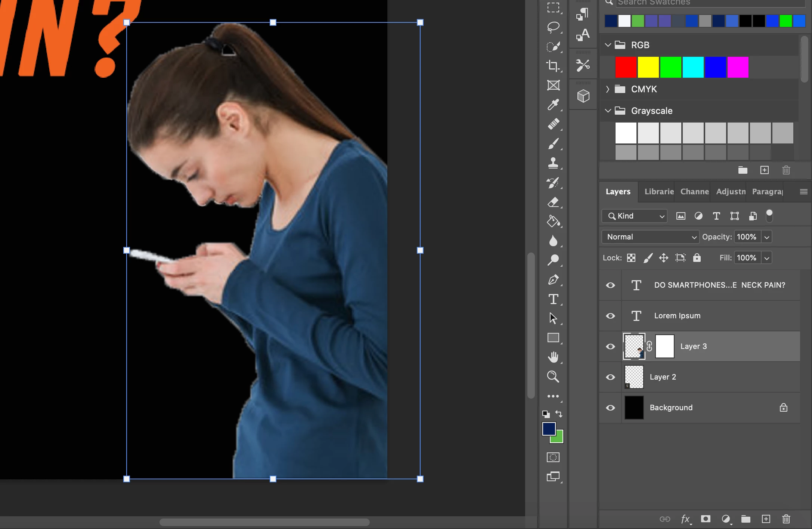The height and width of the screenshot is (529, 812).
Task: Click the Layer 3 mask thumbnail
Action: coord(664,346)
